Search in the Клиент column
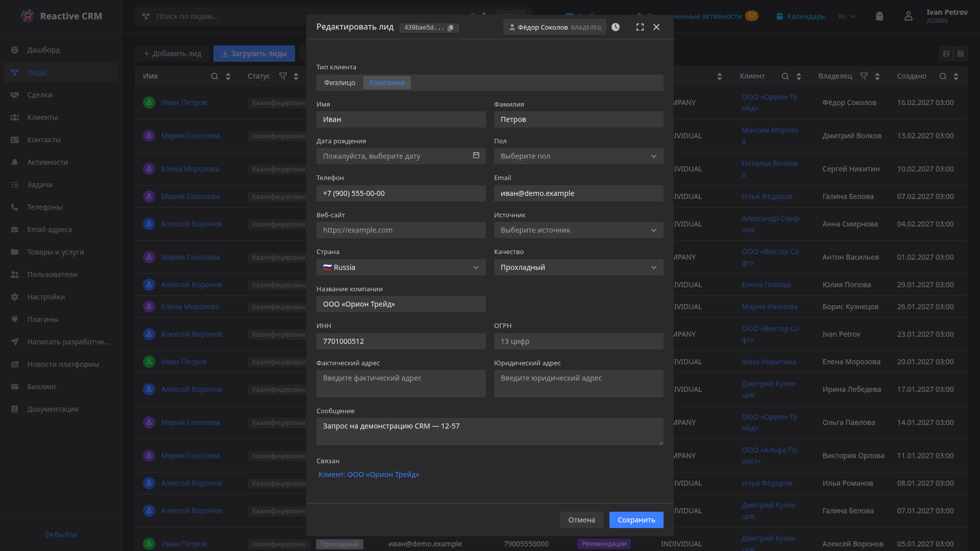The width and height of the screenshot is (980, 551). pos(785,76)
